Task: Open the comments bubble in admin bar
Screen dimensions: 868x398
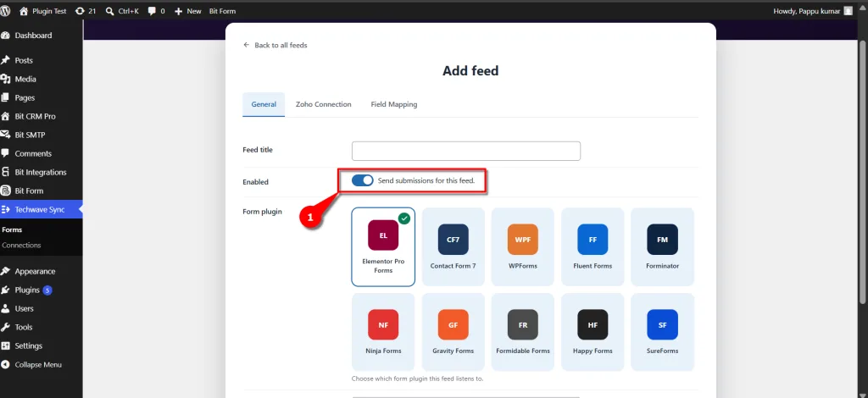Action: (x=156, y=10)
